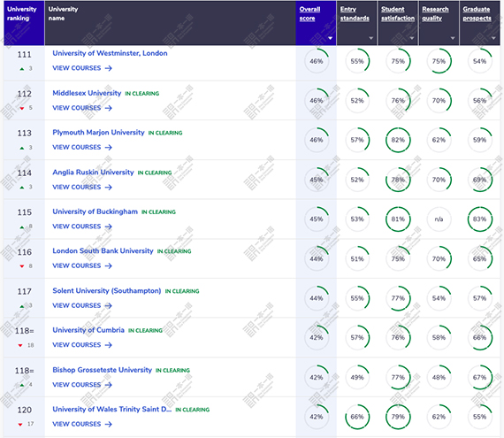Click Plymouth Marjon's IN CLEARING badge
Screen dimensions: 504x438
click(165, 133)
